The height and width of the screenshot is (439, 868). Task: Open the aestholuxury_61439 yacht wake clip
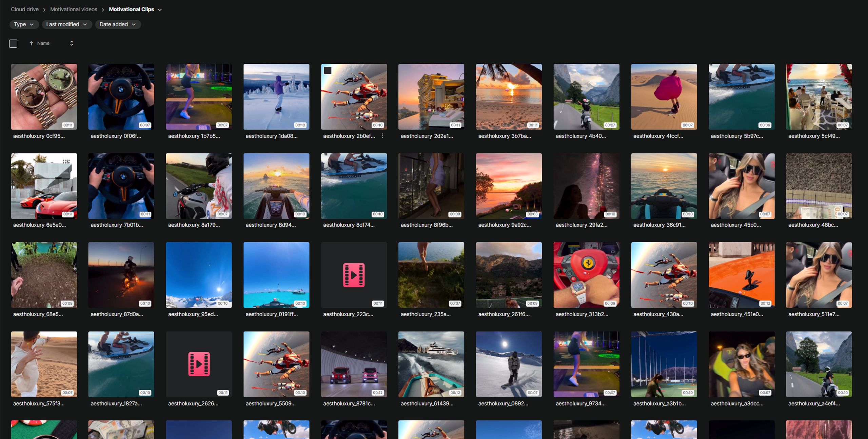[431, 364]
